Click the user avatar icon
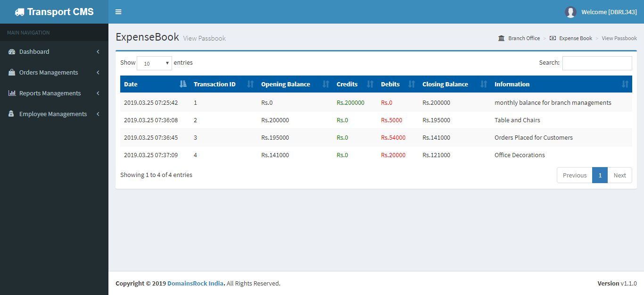 click(570, 12)
